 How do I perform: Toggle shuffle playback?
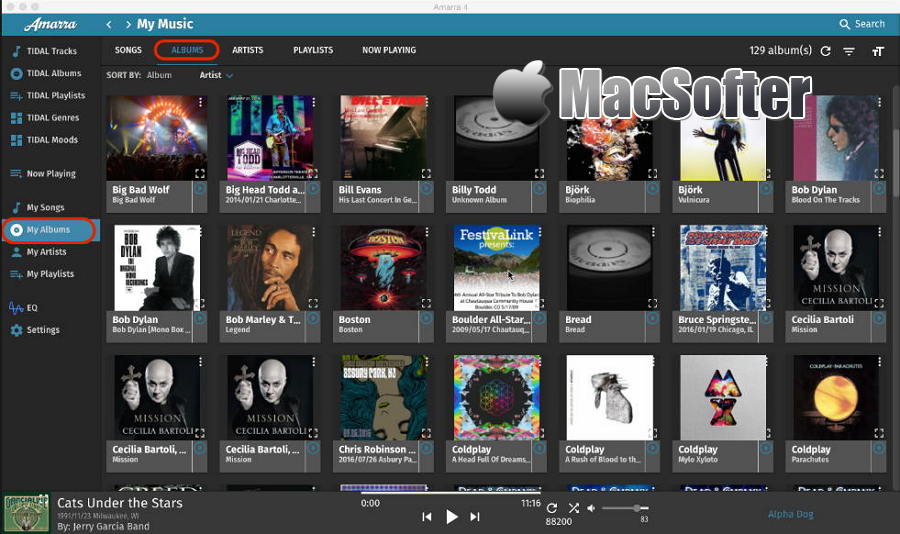pyautogui.click(x=573, y=508)
